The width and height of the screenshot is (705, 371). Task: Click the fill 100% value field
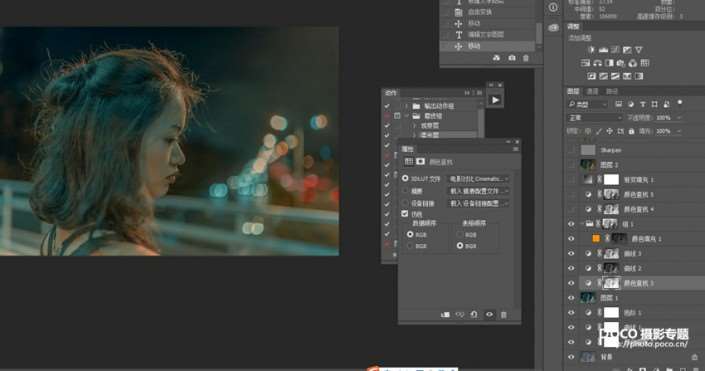(663, 131)
